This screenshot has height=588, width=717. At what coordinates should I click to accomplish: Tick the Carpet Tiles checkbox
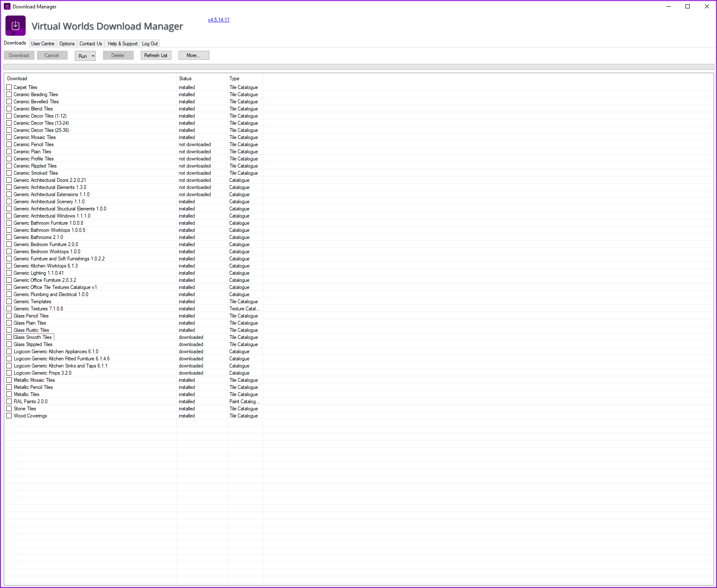[9, 87]
